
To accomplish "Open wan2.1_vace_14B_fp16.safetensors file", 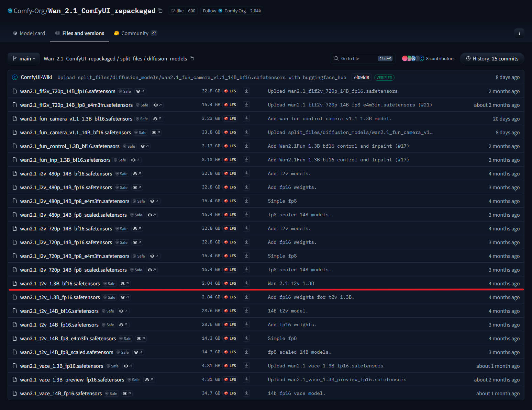I will click(61, 394).
